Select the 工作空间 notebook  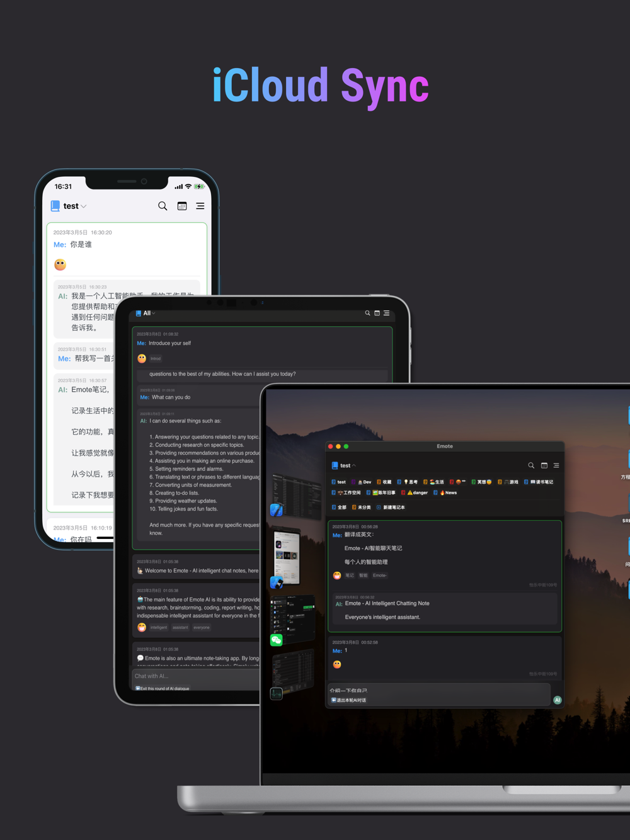(346, 492)
